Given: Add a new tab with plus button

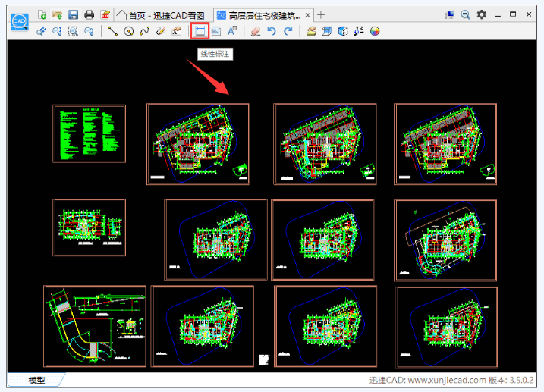Looking at the screenshot, I should [x=321, y=14].
